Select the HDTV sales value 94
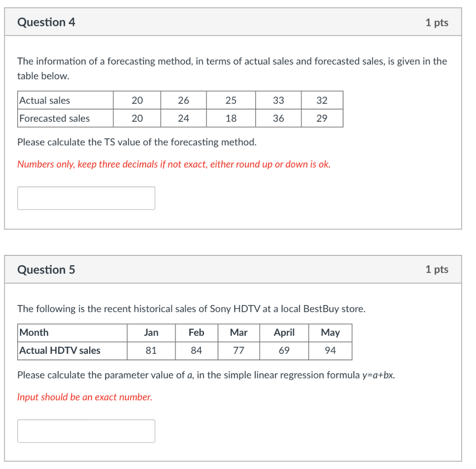This screenshot has width=476, height=469. (x=330, y=351)
